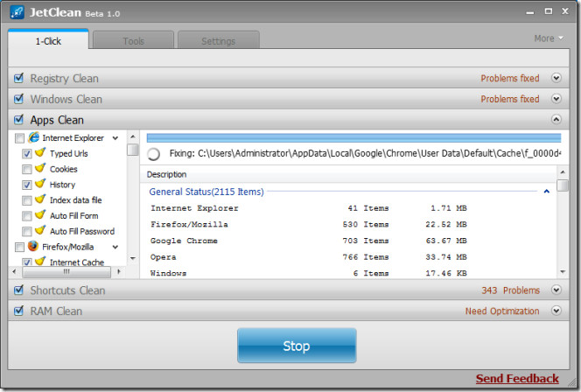
Task: Click the spinning progress indicator beside Fixing
Action: [x=153, y=154]
